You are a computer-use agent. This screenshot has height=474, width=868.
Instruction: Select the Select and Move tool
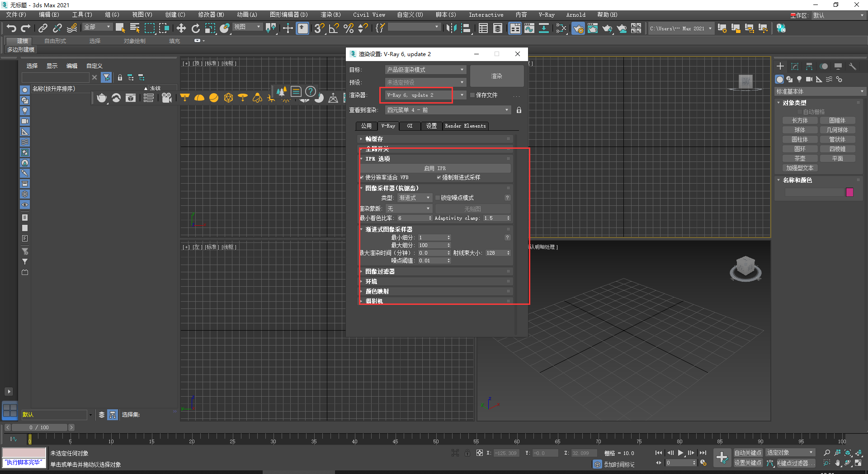181,28
